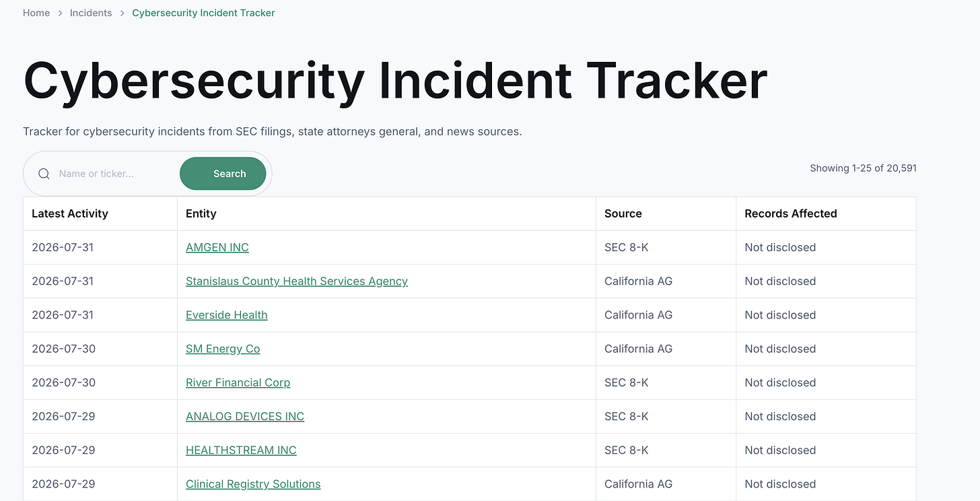Click the Cybersecurity Incident Tracker page heading
The height and width of the screenshot is (501, 980).
[x=395, y=81]
